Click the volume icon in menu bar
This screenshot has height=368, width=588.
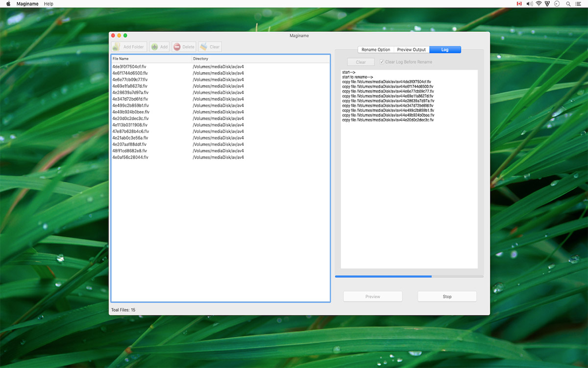529,3
